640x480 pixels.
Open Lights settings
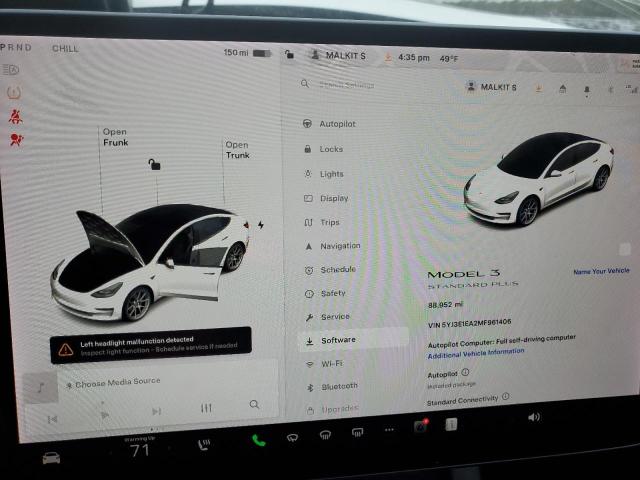pyautogui.click(x=324, y=174)
